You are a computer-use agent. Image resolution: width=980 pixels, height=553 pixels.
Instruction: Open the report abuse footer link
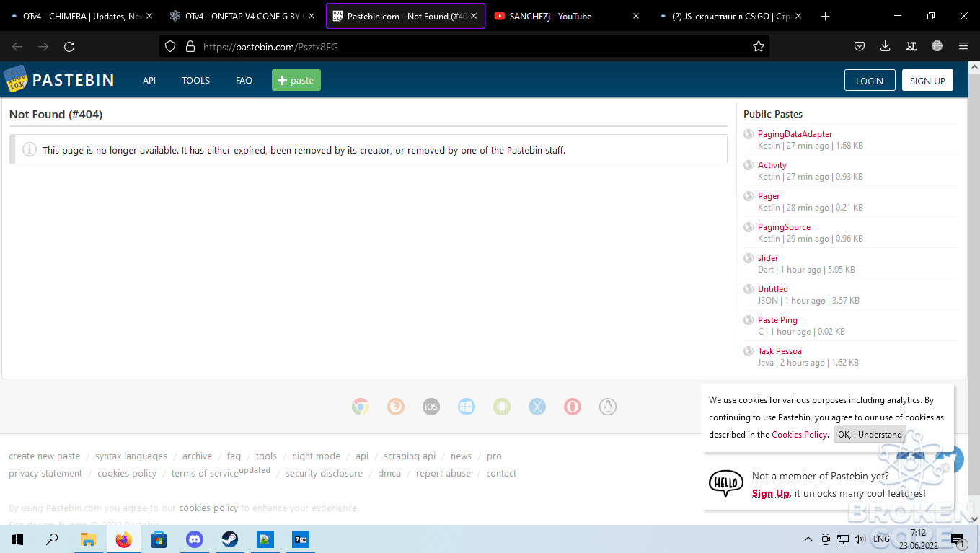click(443, 474)
